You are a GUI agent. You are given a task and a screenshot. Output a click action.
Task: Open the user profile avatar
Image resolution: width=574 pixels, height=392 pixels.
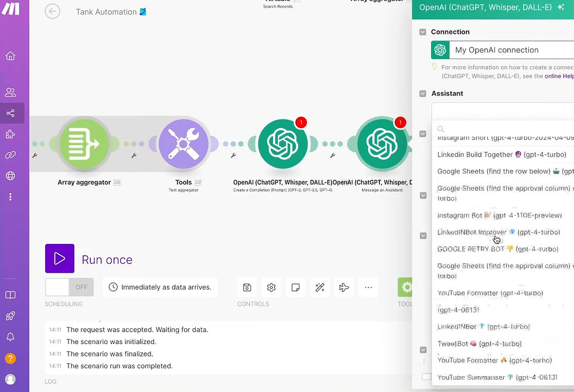pyautogui.click(x=11, y=379)
